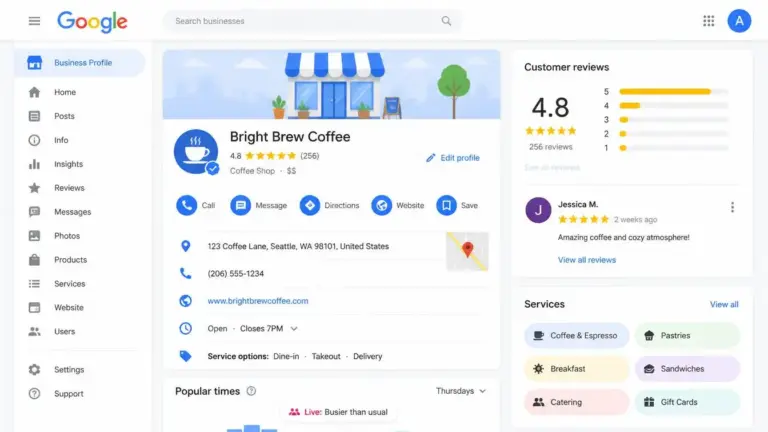This screenshot has width=768, height=432.
Task: Click the address 123 Coffee Lane text
Action: tap(298, 246)
